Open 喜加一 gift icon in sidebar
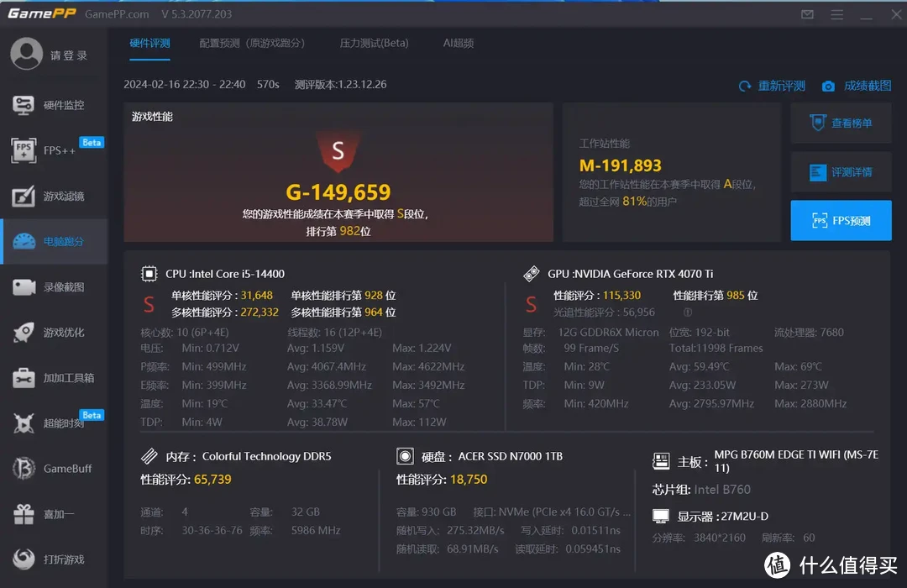Image resolution: width=907 pixels, height=588 pixels. (24, 514)
